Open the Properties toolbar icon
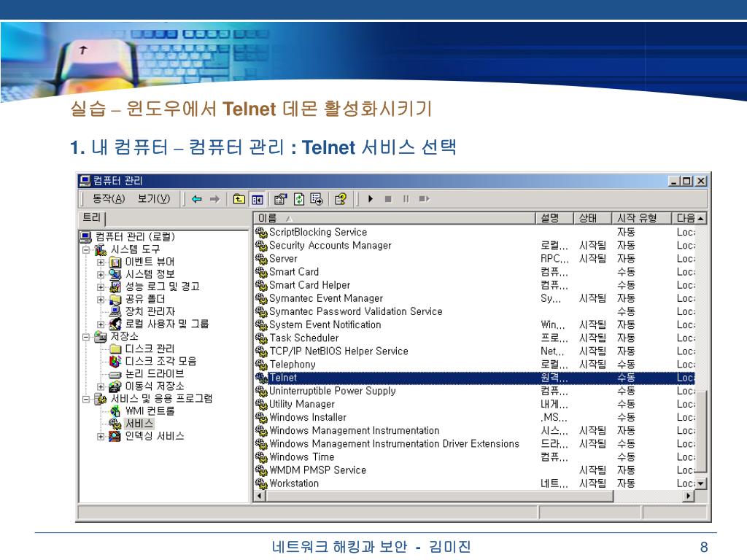 pyautogui.click(x=281, y=199)
